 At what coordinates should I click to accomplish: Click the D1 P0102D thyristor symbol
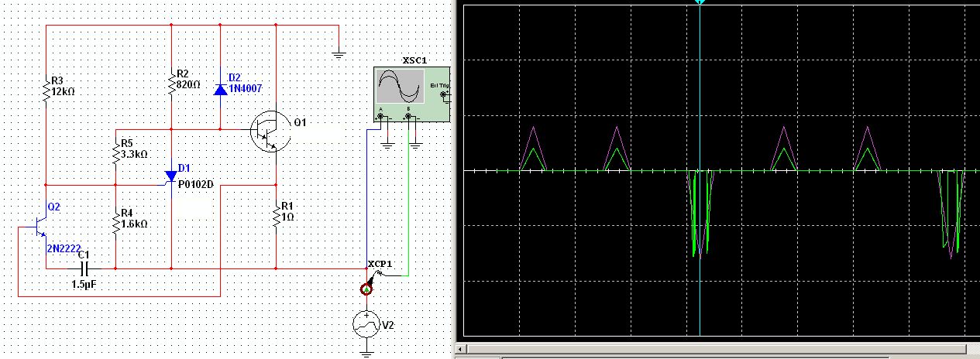(x=171, y=177)
